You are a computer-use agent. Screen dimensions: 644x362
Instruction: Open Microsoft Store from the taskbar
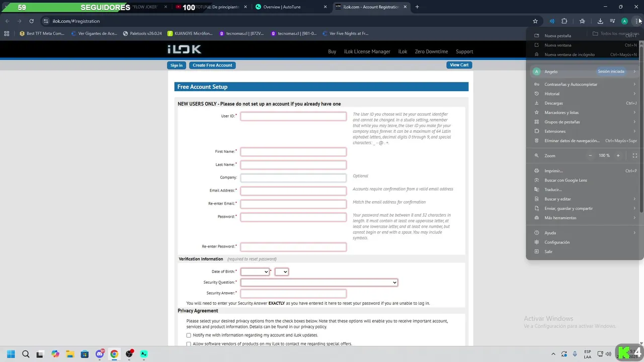tap(85, 354)
